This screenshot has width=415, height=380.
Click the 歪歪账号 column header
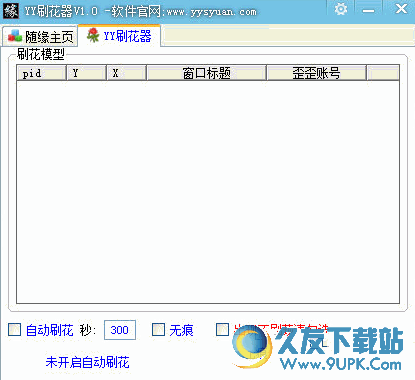[316, 73]
